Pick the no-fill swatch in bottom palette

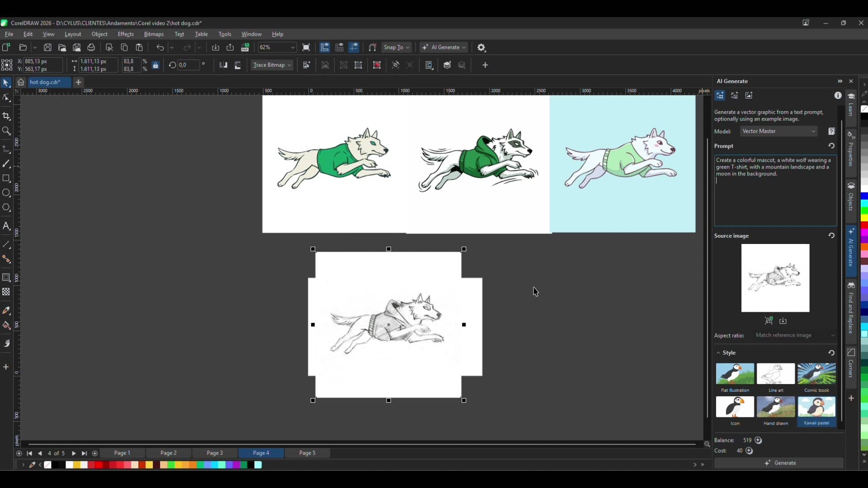[47, 465]
